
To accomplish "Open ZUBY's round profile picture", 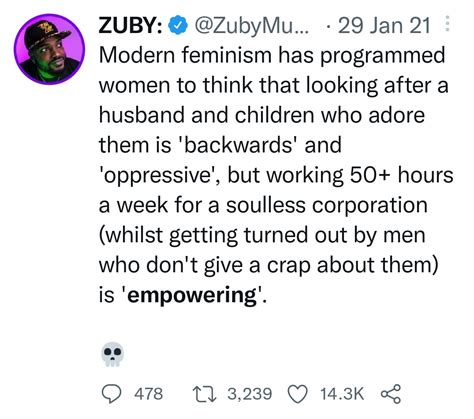I will (x=49, y=49).
